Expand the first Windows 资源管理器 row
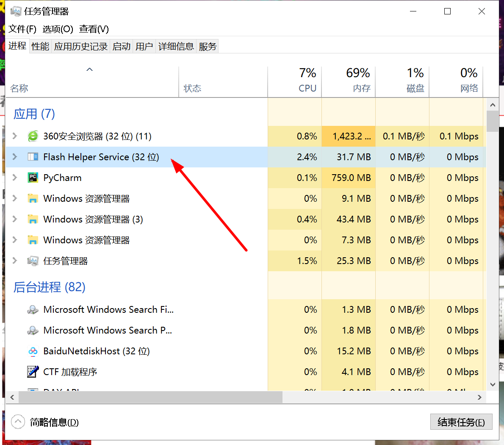The image size is (504, 445). click(x=15, y=198)
